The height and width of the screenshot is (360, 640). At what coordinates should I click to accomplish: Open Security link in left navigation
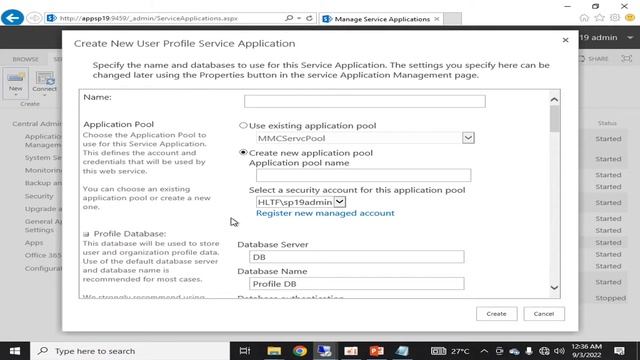click(39, 196)
